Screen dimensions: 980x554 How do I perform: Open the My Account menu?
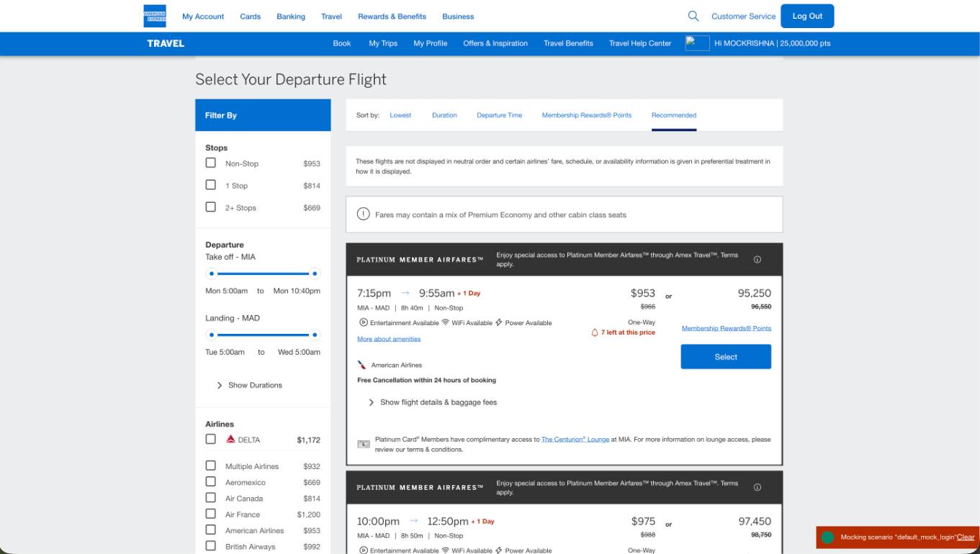tap(203, 17)
